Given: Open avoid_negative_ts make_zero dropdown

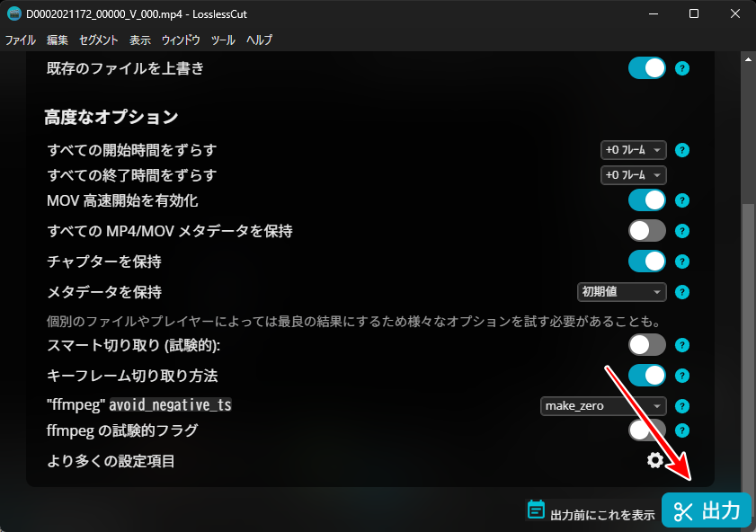Looking at the screenshot, I should point(603,406).
